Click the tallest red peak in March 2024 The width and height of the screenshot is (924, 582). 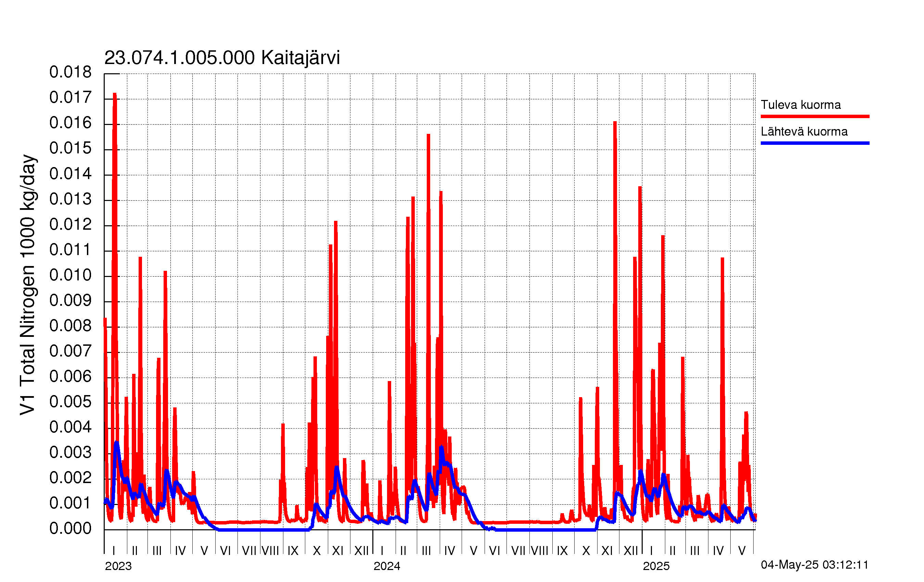tap(428, 136)
